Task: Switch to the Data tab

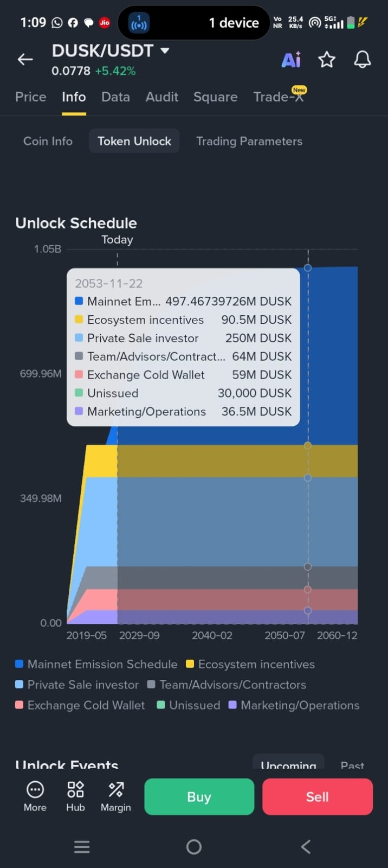Action: tap(115, 97)
